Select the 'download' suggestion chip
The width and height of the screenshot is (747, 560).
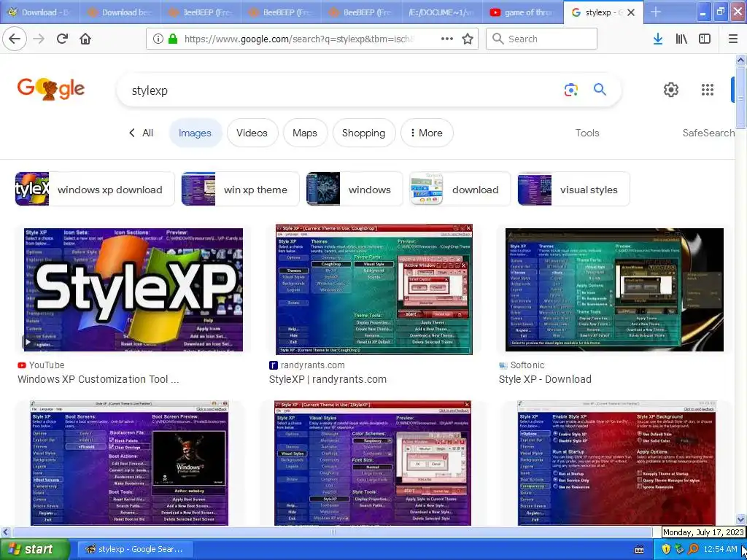(460, 189)
